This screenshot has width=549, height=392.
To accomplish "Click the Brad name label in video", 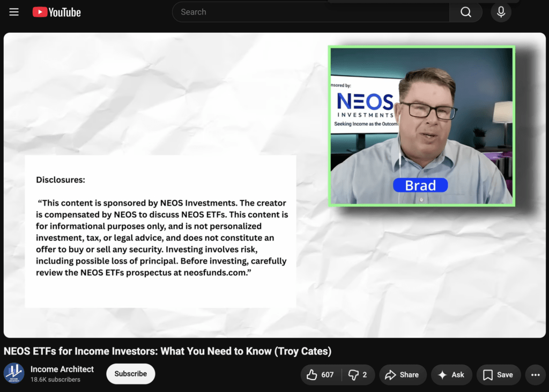I will [420, 186].
